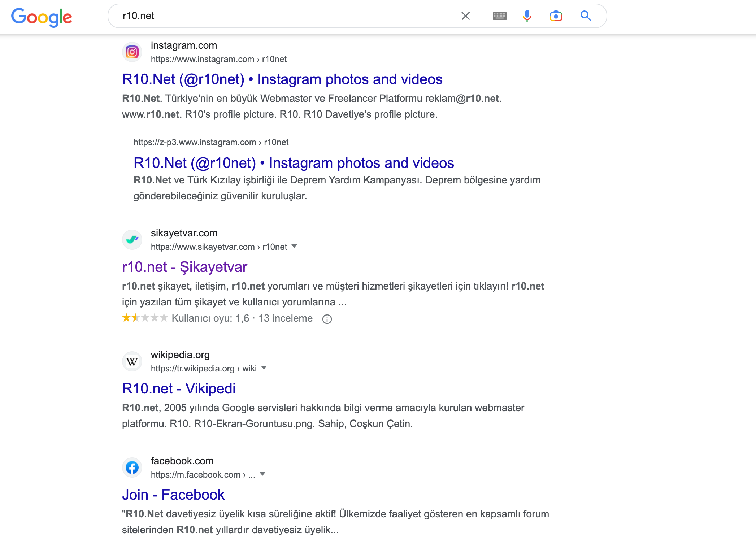The width and height of the screenshot is (756, 548).
Task: Open the r10.net - Şikayetvar link
Action: [x=184, y=267]
